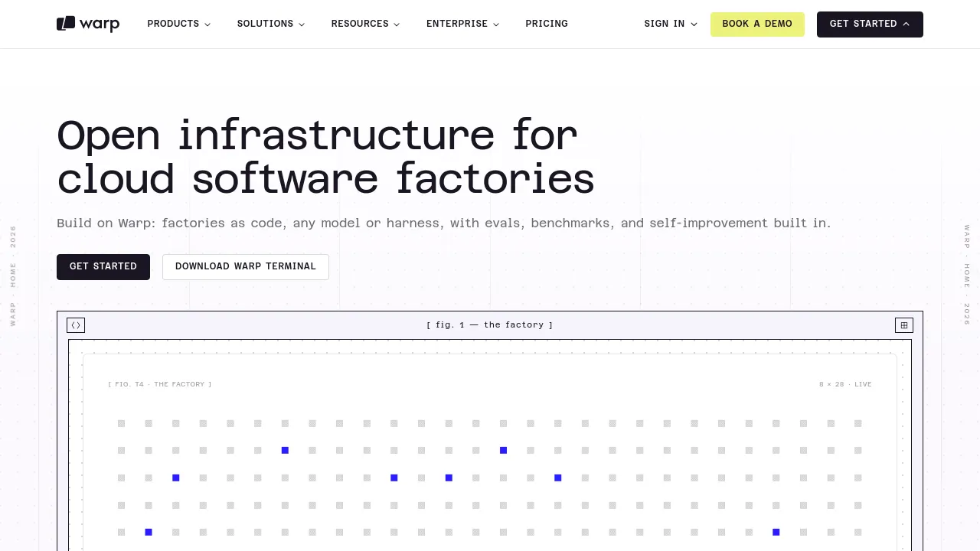Open the Resources dropdown menu

pyautogui.click(x=366, y=24)
